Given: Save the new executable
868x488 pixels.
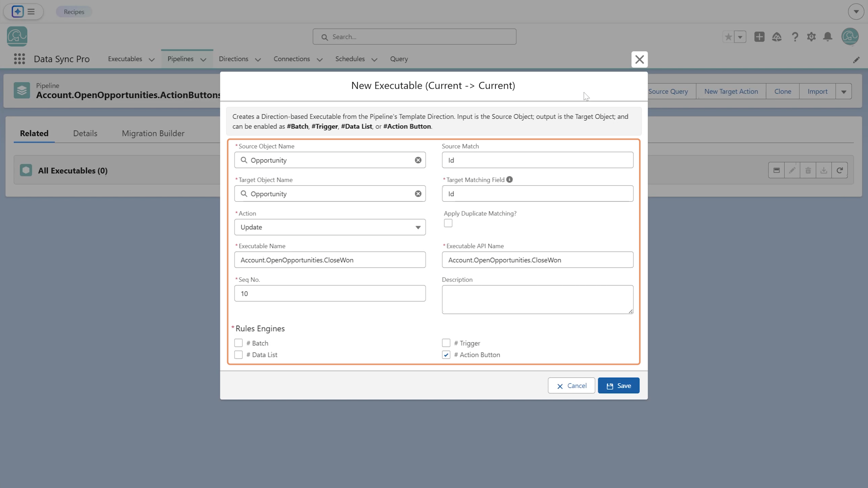Looking at the screenshot, I should 618,386.
